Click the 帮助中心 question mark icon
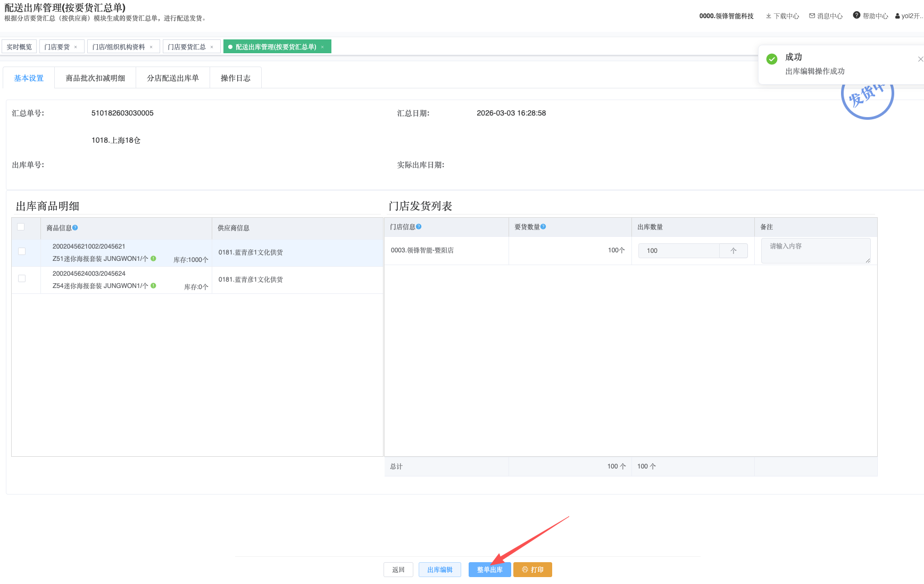 (856, 15)
